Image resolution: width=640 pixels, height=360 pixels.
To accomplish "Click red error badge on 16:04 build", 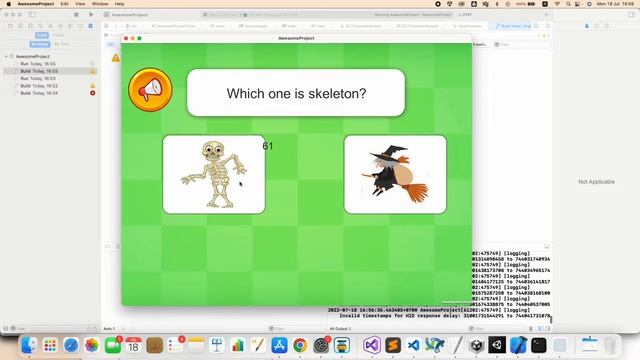I will point(93,93).
